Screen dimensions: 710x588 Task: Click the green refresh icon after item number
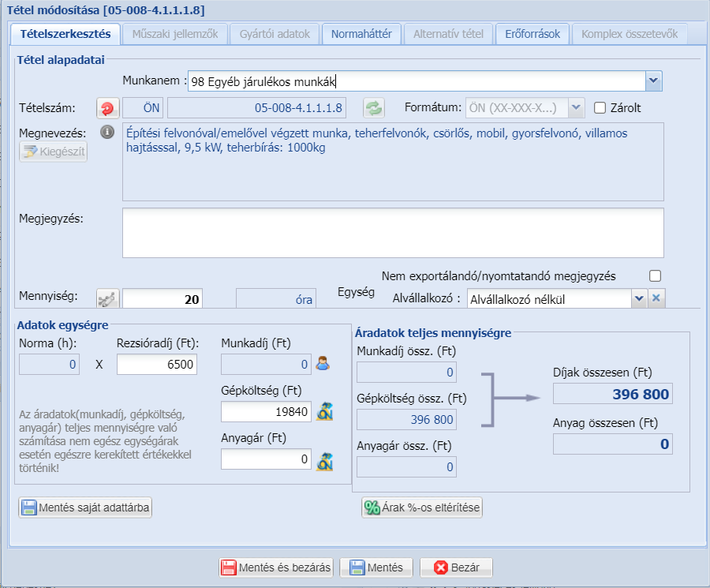(372, 108)
